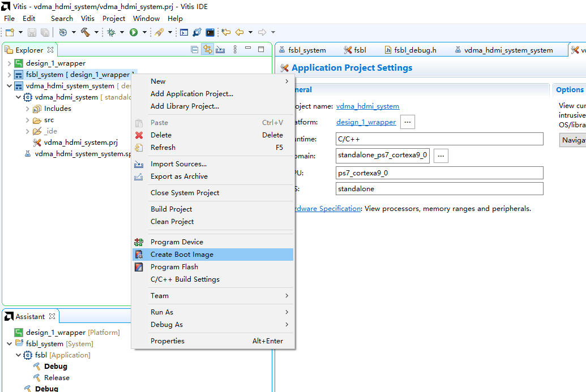Select Program Device menu entry
This screenshot has width=586, height=392.
213,242
